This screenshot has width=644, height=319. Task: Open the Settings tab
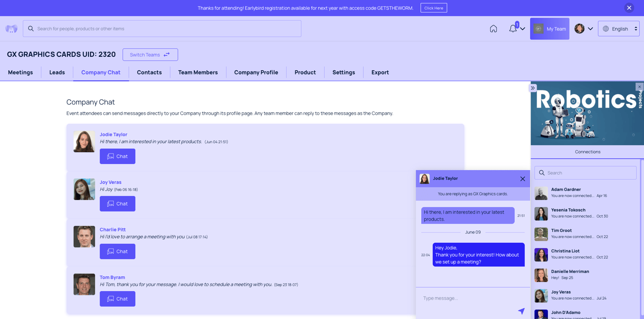pos(344,72)
